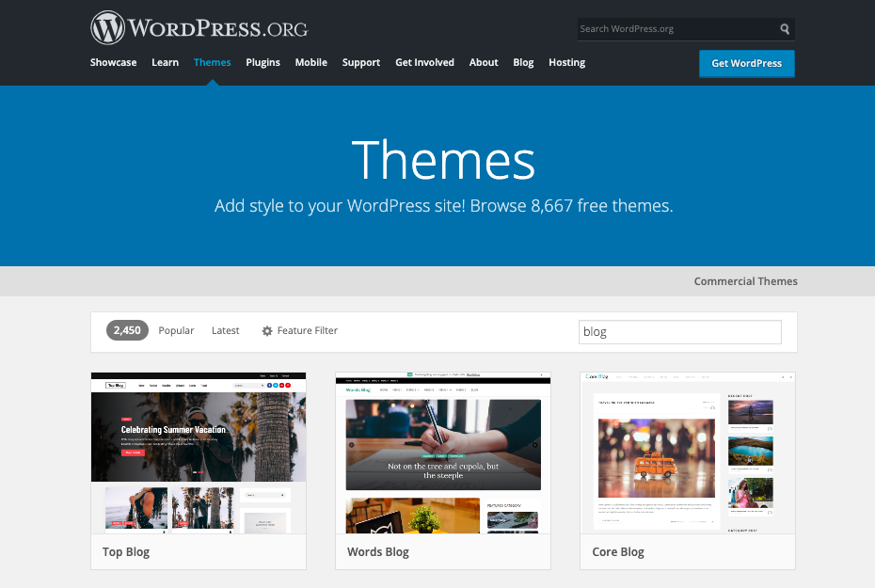The height and width of the screenshot is (588, 875).
Task: Open the Showcase menu item
Action: tap(113, 63)
